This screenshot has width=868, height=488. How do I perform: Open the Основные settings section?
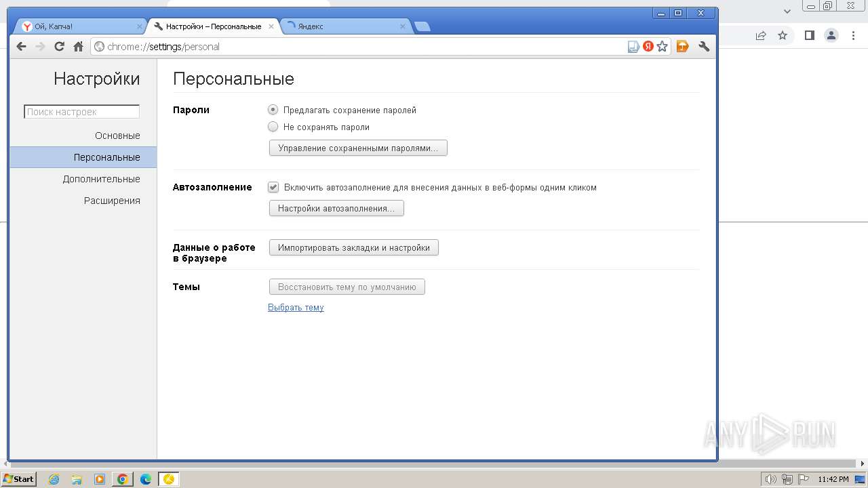(x=117, y=136)
